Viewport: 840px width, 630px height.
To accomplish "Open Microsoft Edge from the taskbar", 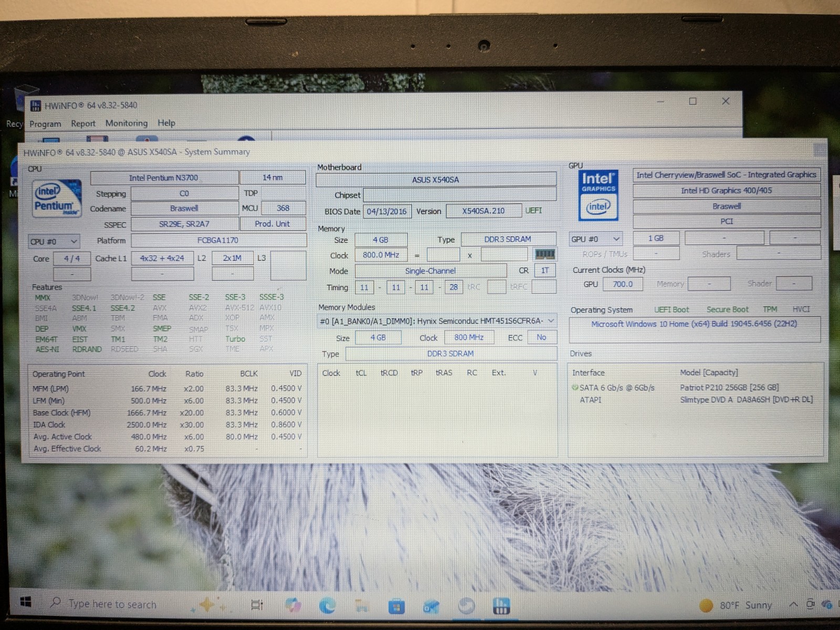I will tap(327, 606).
